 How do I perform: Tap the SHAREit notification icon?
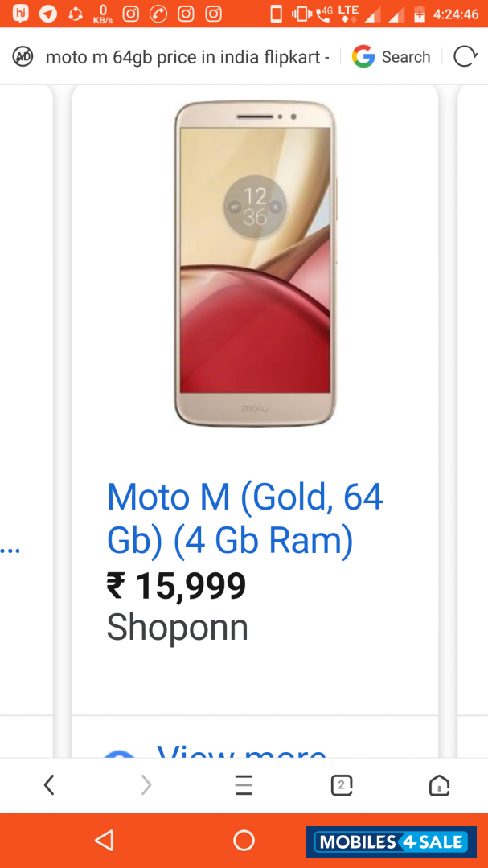click(x=75, y=13)
